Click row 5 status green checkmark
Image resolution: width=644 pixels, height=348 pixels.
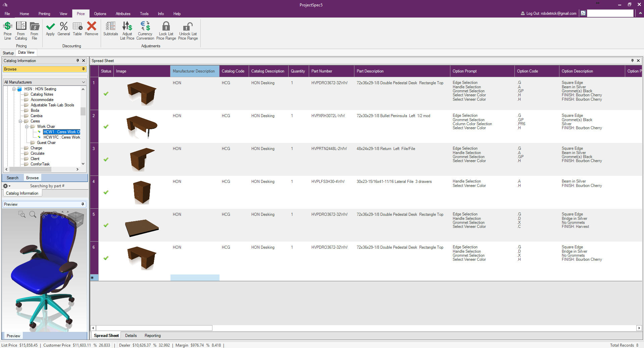(x=106, y=225)
